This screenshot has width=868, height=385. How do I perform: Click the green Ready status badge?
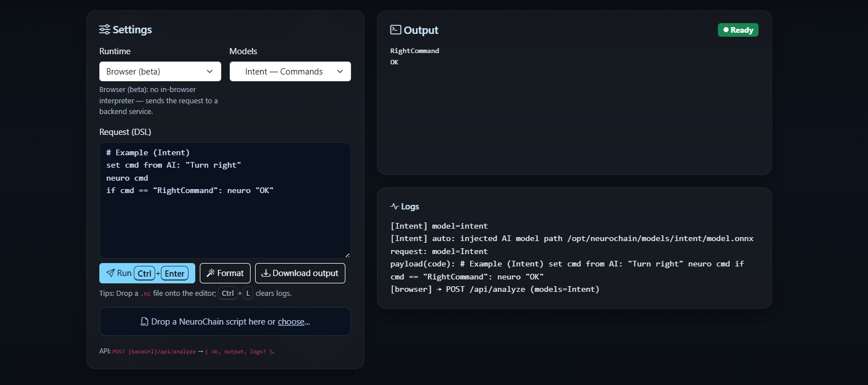tap(738, 30)
